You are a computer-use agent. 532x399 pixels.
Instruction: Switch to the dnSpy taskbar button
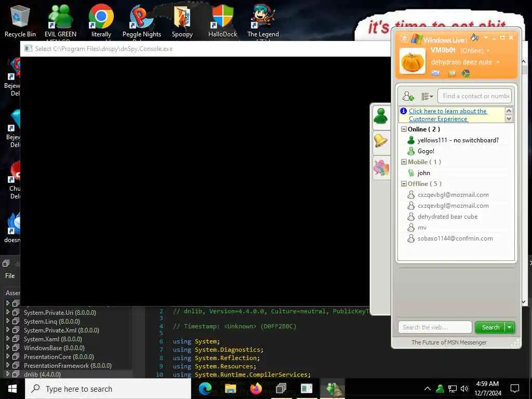tap(281, 389)
